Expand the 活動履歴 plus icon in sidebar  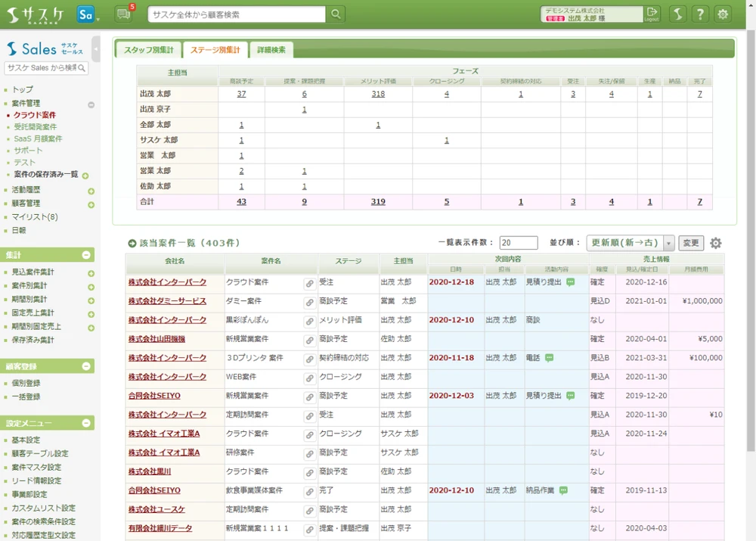coord(91,191)
